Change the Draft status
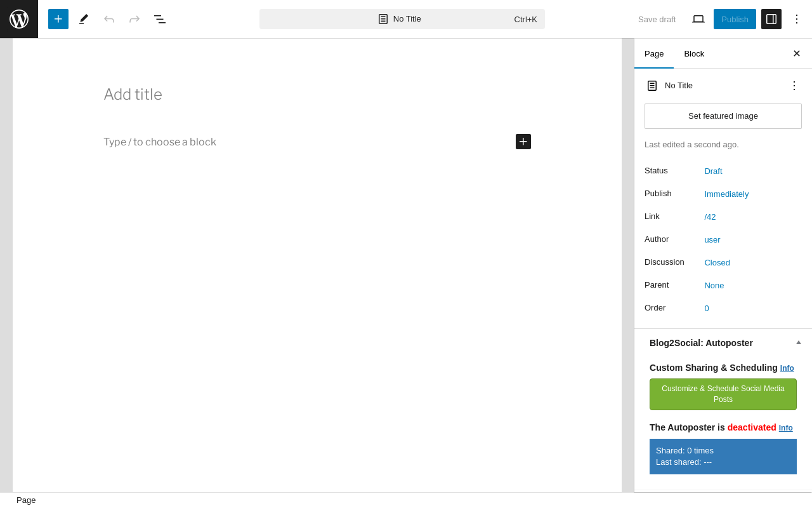This screenshot has height=508, width=812. click(x=713, y=171)
